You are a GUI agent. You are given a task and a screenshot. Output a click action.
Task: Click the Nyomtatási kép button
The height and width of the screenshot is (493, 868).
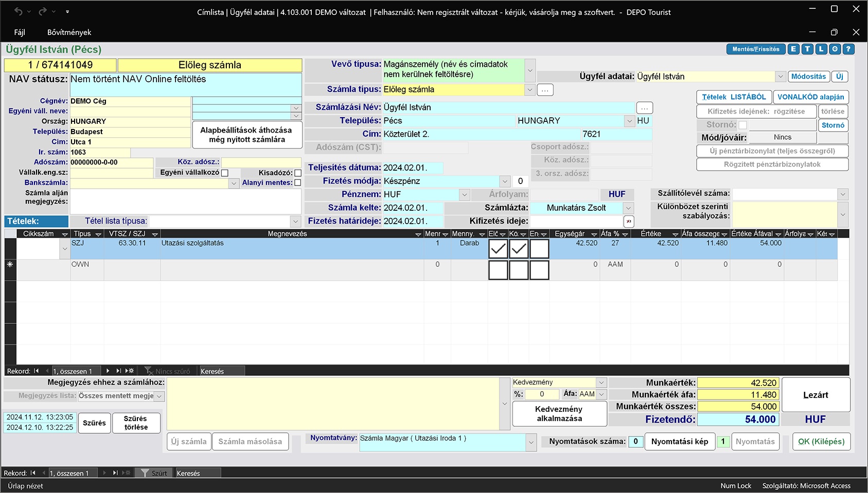click(x=679, y=442)
